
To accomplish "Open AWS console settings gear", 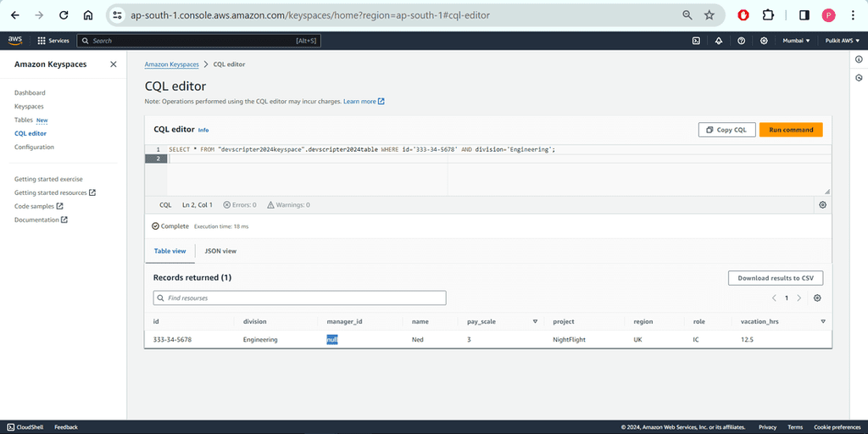I will click(764, 41).
